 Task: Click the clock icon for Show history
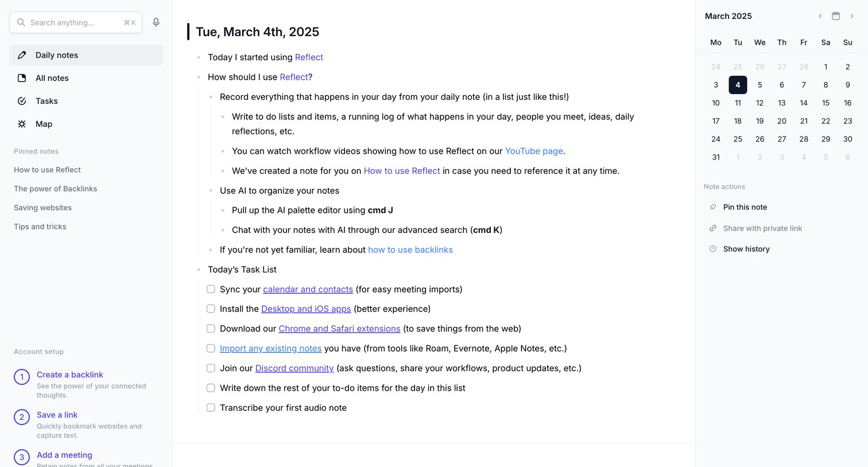click(713, 249)
